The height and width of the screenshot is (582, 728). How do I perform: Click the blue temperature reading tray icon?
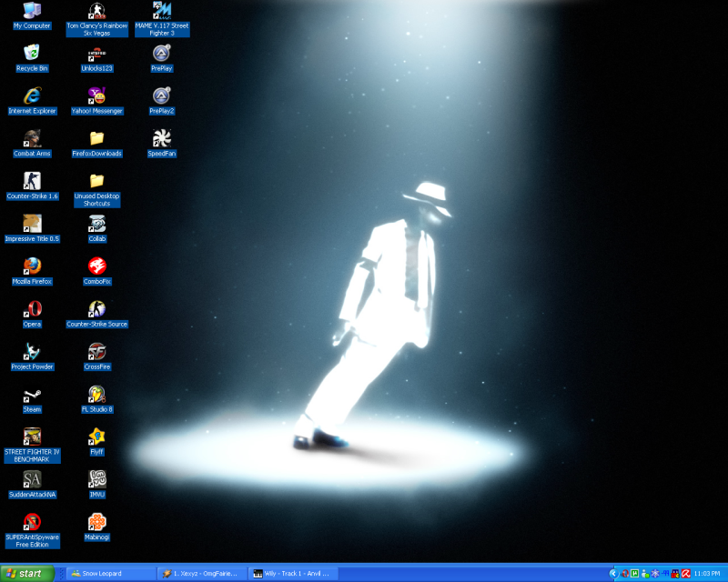point(665,574)
